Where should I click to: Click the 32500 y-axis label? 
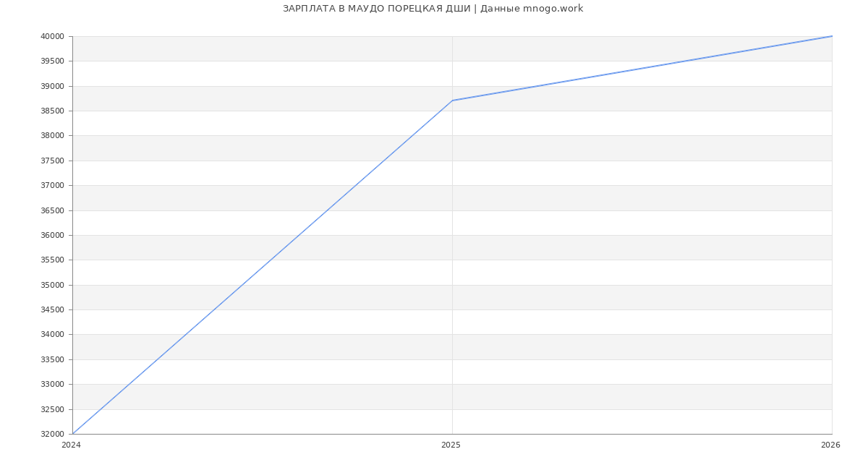click(53, 410)
